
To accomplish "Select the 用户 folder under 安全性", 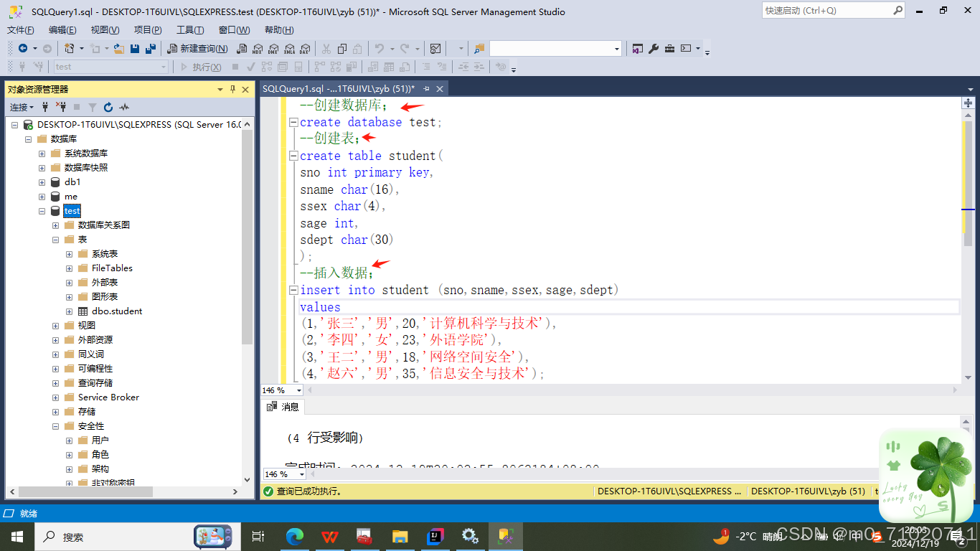I will coord(100,440).
